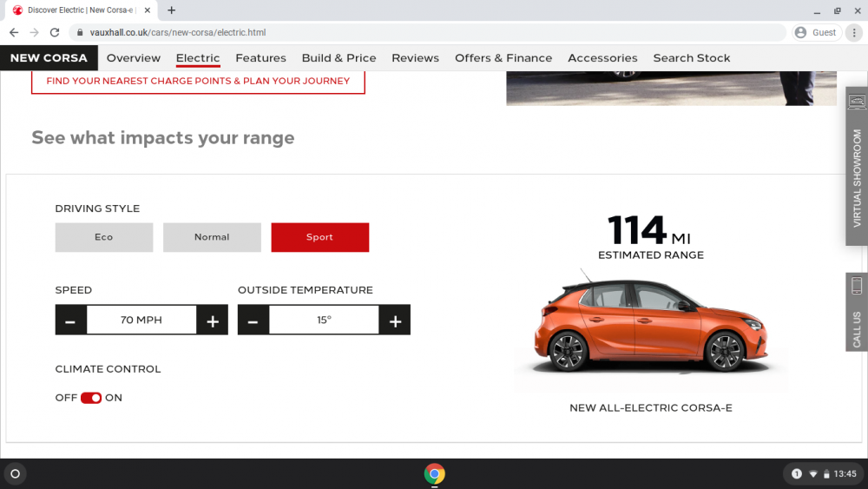Go to Offers & Finance
The image size is (868, 489).
pyautogui.click(x=503, y=57)
